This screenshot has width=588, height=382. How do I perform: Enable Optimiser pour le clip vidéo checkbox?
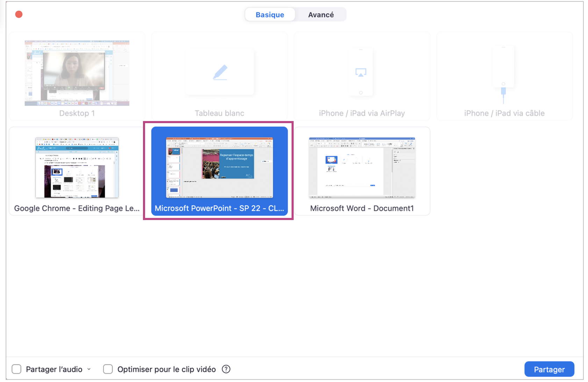pyautogui.click(x=108, y=369)
